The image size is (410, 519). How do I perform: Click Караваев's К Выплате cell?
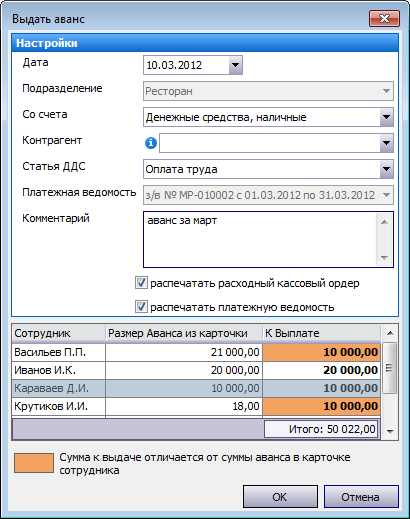322,388
